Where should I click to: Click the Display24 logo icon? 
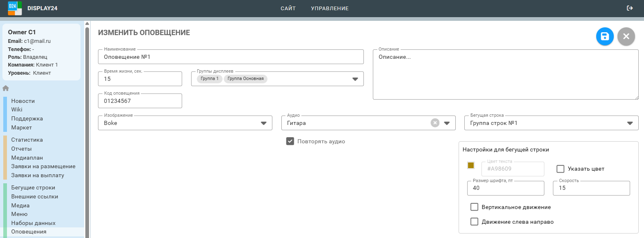pos(15,8)
